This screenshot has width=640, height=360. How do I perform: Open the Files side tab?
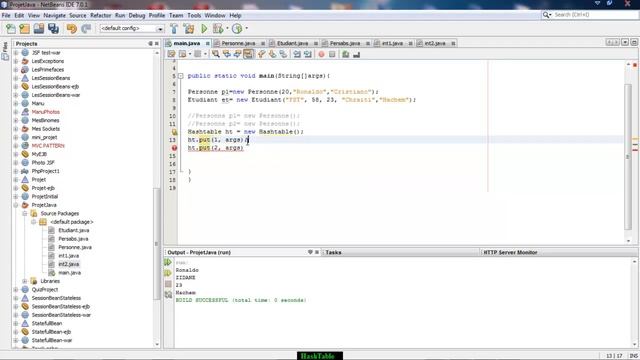pyautogui.click(x=5, y=51)
